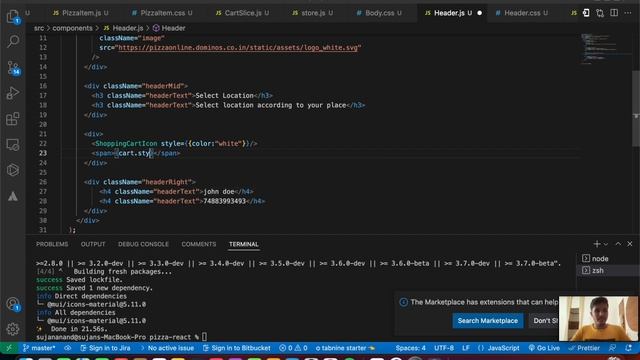The width and height of the screenshot is (640, 360).
Task: Open the PROBLEMS panel tab
Action: pos(52,244)
